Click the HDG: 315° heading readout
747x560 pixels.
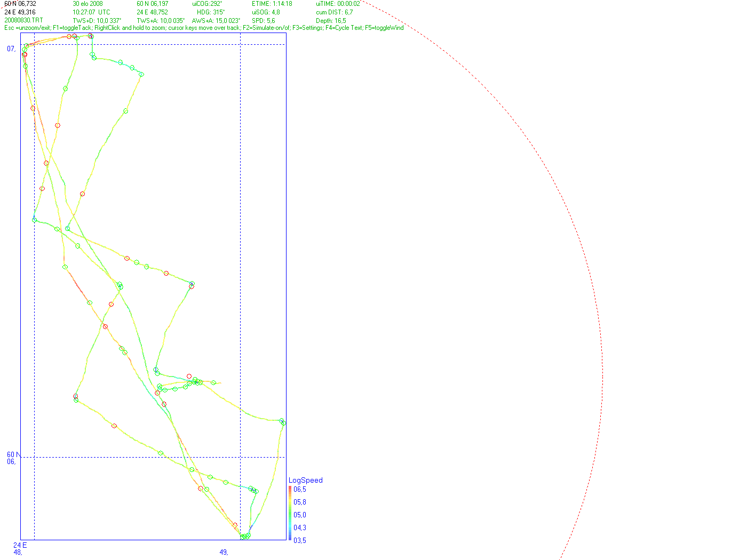pos(211,12)
